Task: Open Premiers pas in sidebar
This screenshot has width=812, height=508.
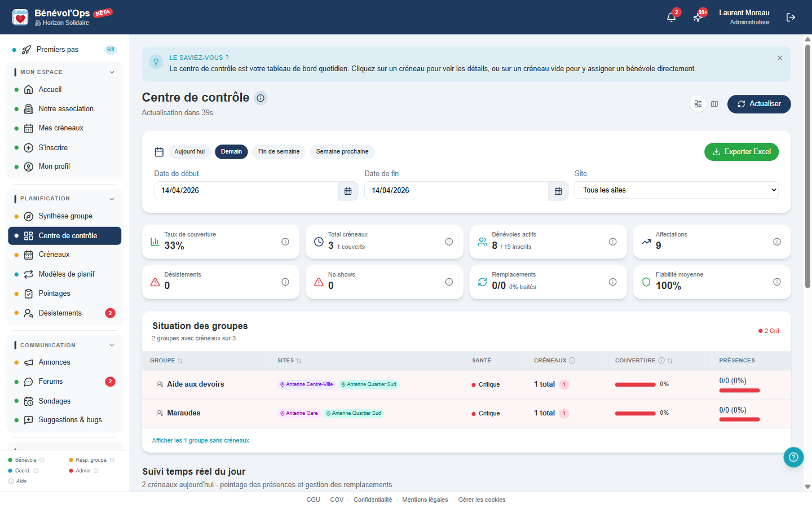Action: [64, 50]
